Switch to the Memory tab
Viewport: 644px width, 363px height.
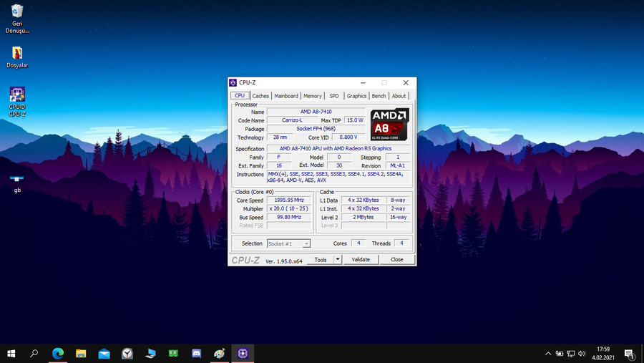coord(313,96)
